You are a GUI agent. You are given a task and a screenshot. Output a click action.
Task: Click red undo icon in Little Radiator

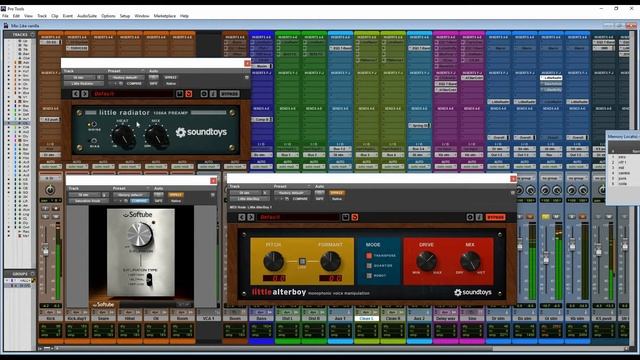pos(189,94)
